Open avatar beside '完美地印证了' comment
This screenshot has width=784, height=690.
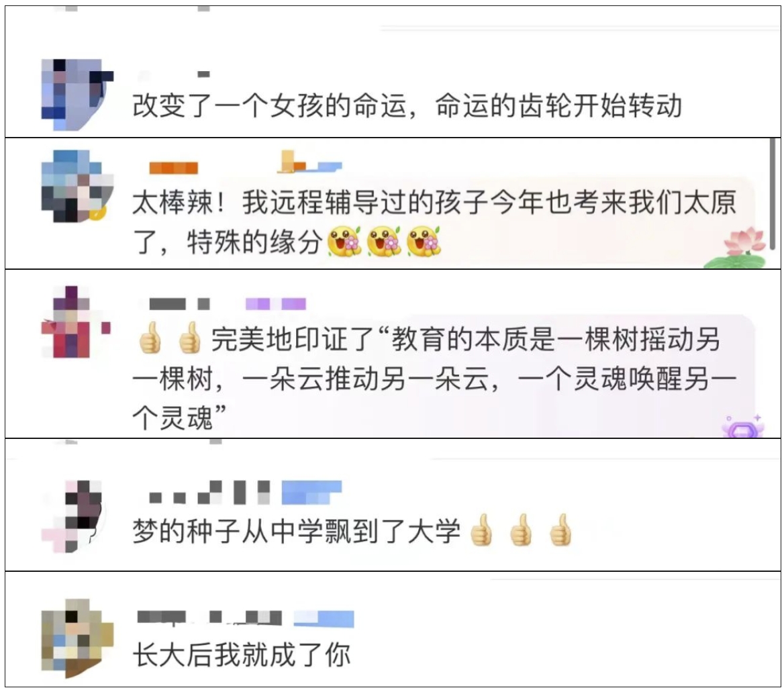point(76,322)
